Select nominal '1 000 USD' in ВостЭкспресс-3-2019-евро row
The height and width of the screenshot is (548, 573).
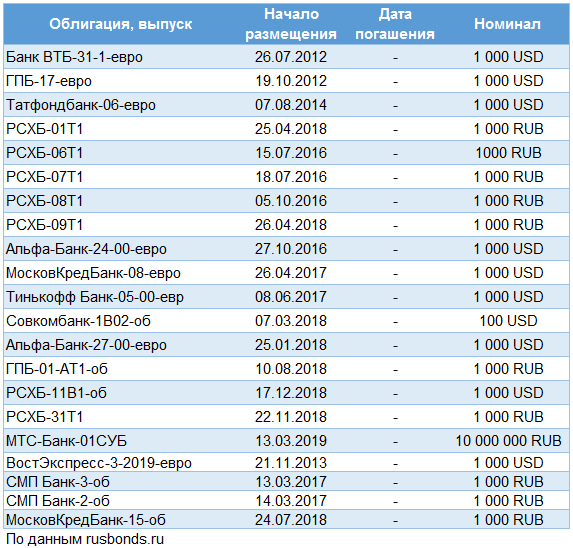click(x=508, y=463)
